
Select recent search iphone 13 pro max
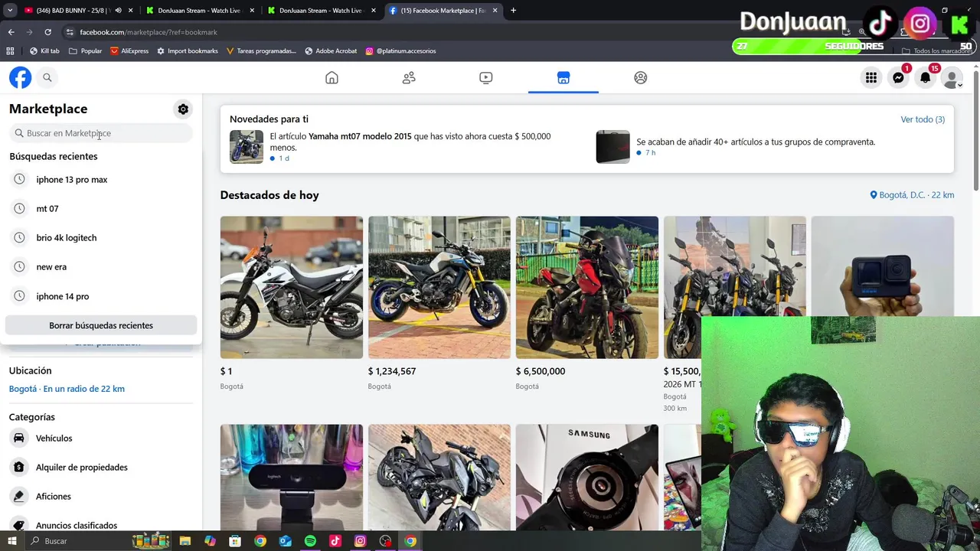(x=101, y=179)
